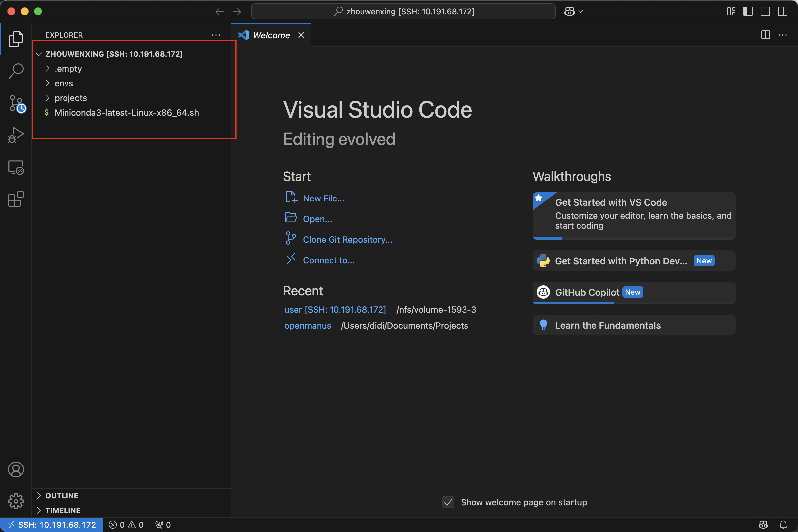
Task: Open the Explorer view in activity bar
Action: (x=16, y=39)
